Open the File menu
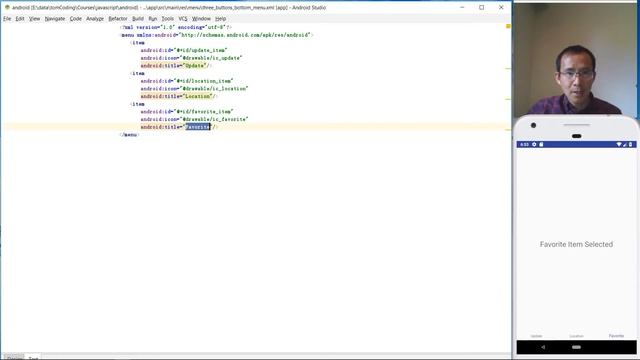The width and height of the screenshot is (640, 360). (7, 19)
